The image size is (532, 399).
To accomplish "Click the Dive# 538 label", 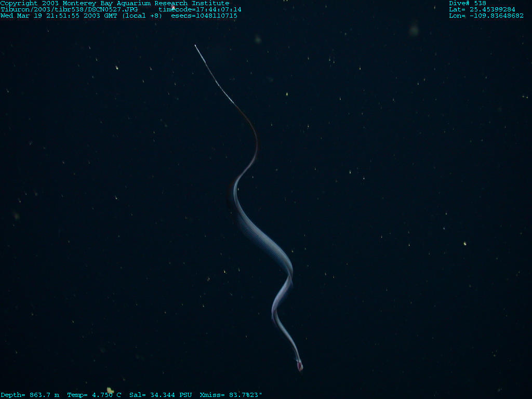I will (468, 4).
